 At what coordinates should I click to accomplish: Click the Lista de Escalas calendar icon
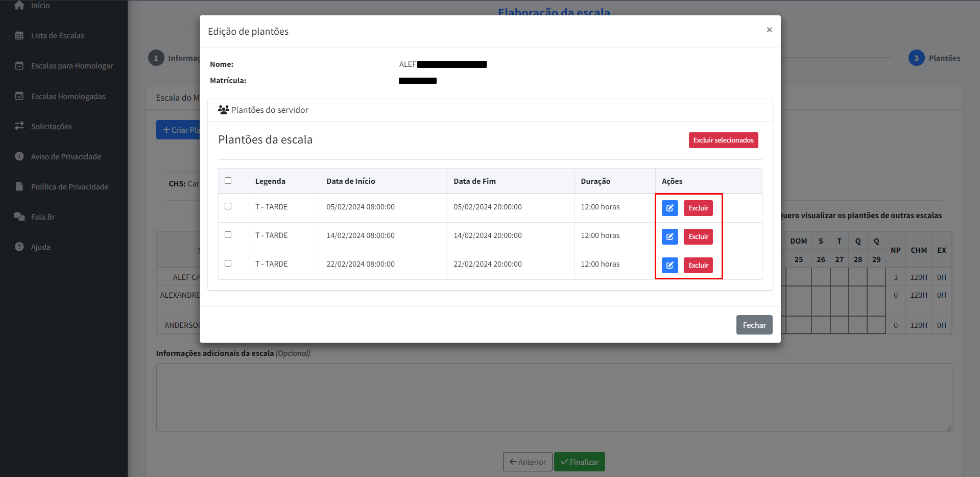click(x=19, y=36)
